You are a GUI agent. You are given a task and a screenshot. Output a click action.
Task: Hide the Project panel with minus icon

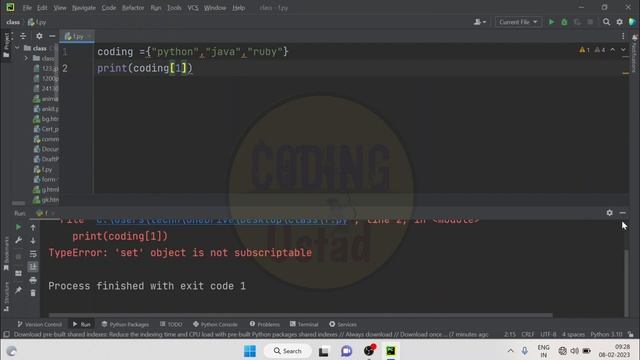(x=52, y=36)
